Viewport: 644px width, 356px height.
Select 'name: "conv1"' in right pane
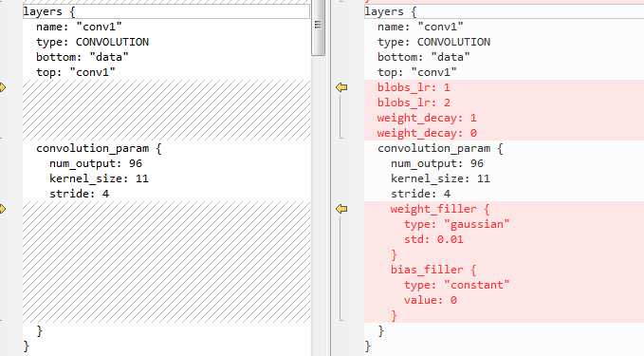(x=420, y=27)
